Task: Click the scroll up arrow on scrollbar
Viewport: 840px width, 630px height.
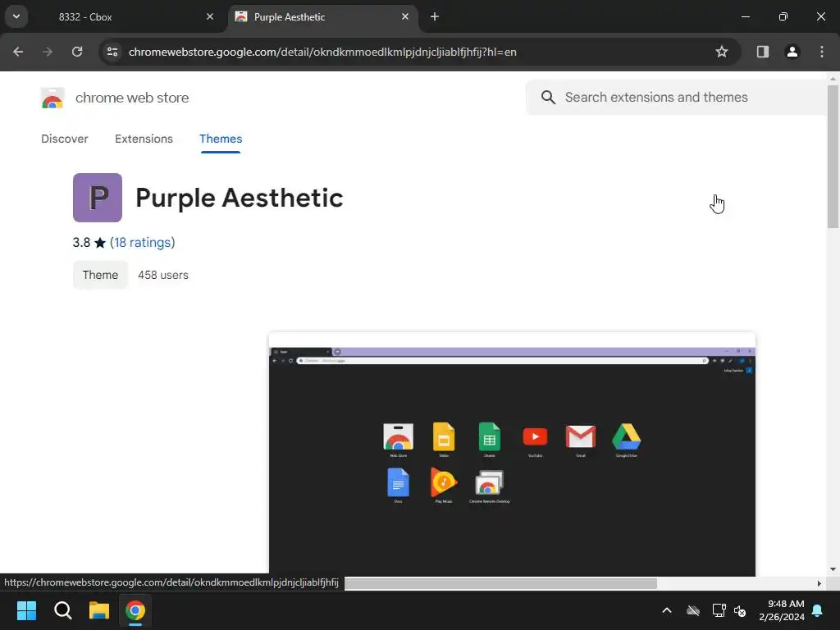Action: (x=833, y=78)
